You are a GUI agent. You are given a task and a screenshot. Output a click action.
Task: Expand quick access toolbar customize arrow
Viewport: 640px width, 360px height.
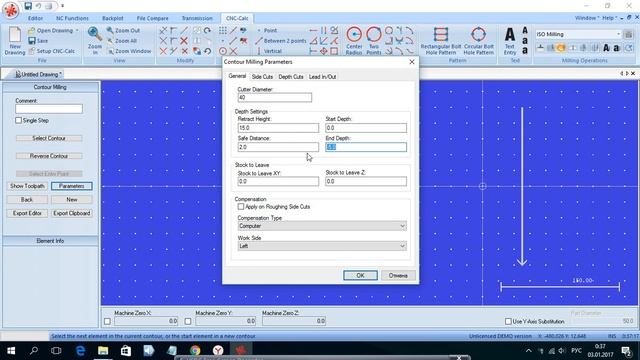click(x=62, y=6)
